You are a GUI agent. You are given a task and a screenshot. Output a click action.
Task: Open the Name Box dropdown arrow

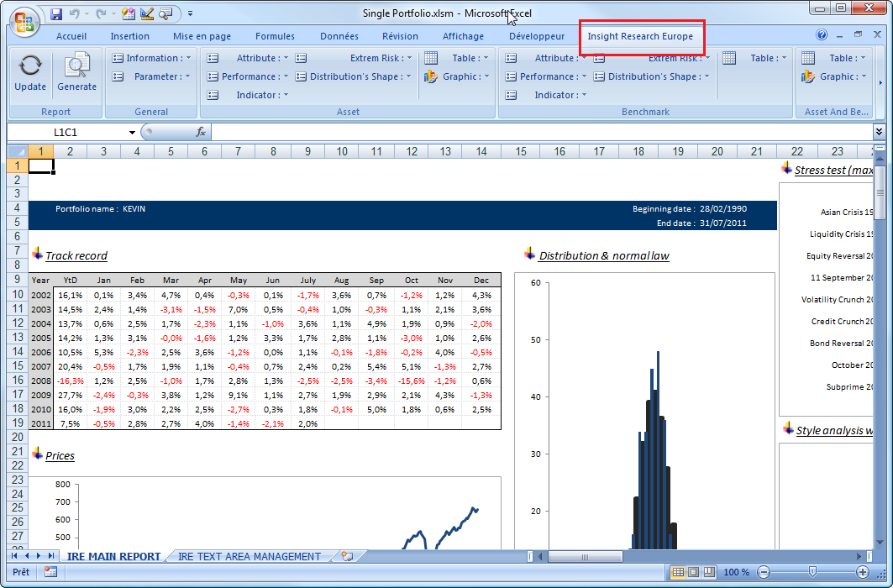(132, 133)
